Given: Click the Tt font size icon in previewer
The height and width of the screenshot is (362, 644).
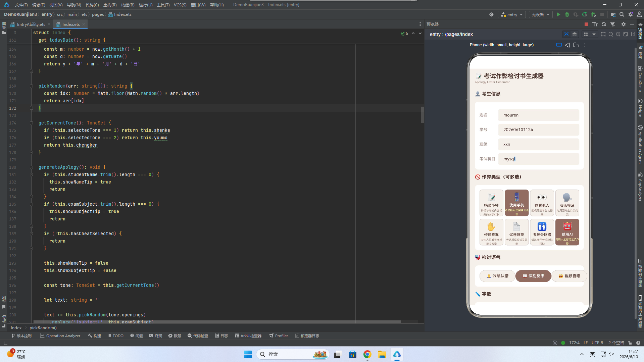Looking at the screenshot, I should pos(595,24).
